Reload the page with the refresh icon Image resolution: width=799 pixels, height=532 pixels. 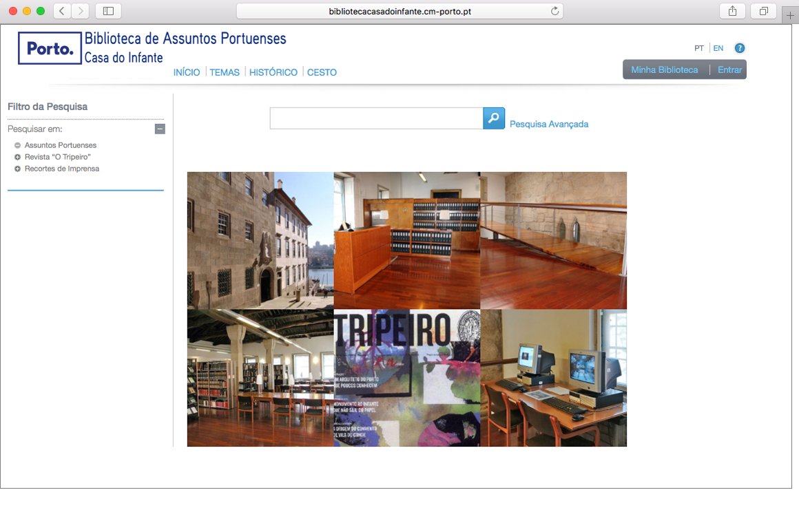pyautogui.click(x=554, y=11)
